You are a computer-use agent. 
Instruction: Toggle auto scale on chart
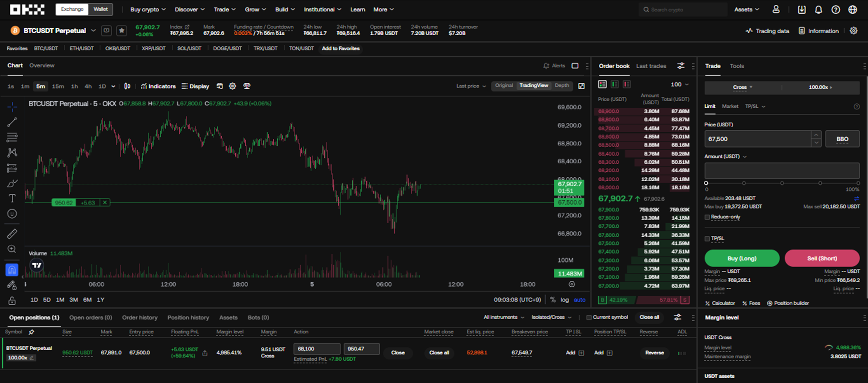[x=580, y=300]
